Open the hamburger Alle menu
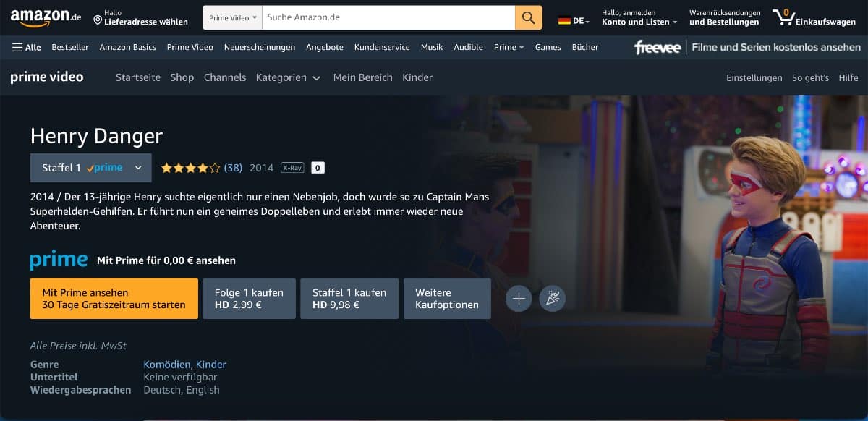Viewport: 868px width, 421px height. [x=27, y=47]
